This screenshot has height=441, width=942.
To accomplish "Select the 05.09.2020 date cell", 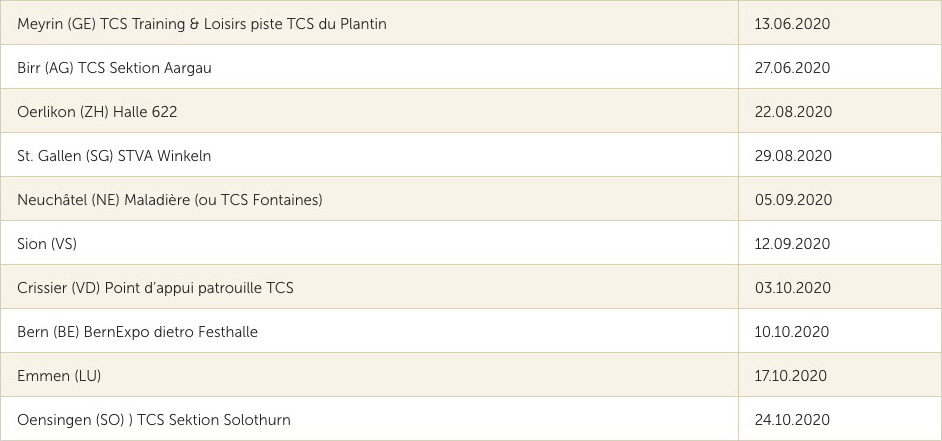I will (793, 200).
